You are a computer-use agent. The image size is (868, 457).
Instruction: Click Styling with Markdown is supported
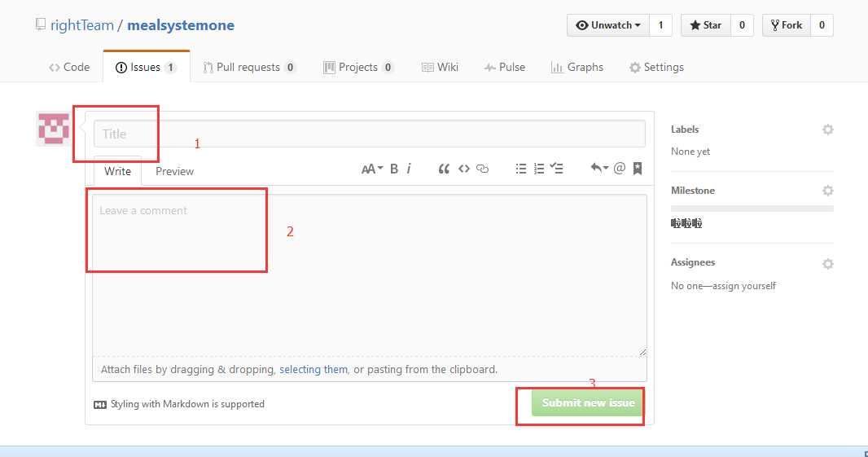tap(187, 404)
